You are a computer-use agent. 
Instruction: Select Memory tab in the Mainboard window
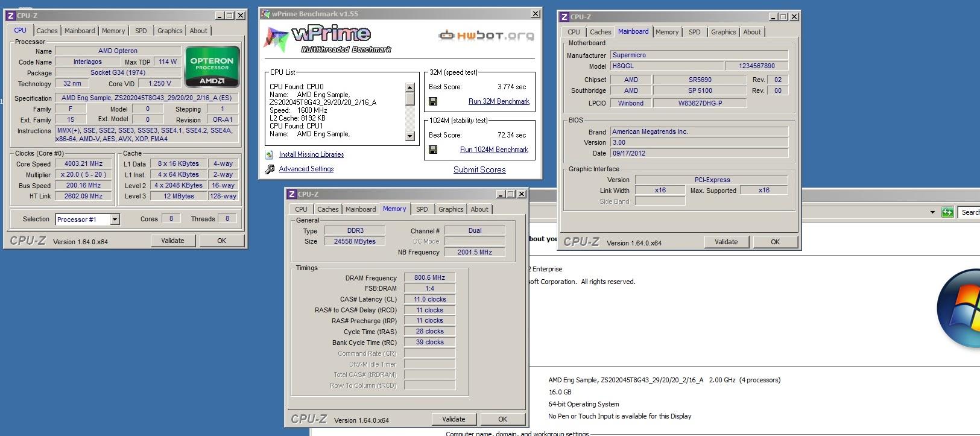point(667,32)
